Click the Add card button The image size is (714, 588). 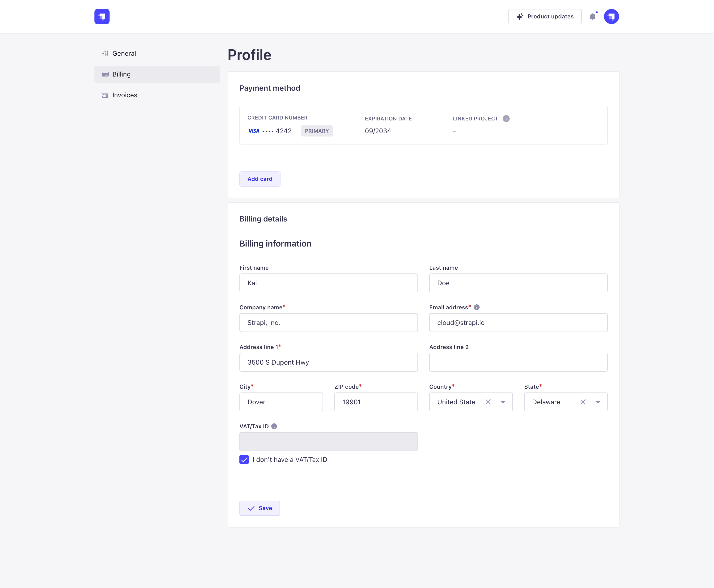point(259,179)
